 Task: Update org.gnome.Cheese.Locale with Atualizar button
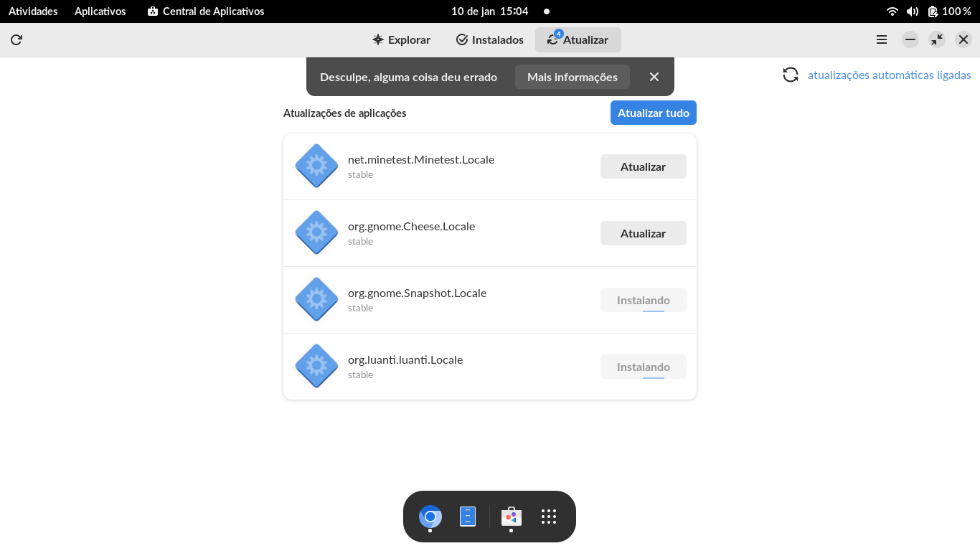(x=643, y=233)
